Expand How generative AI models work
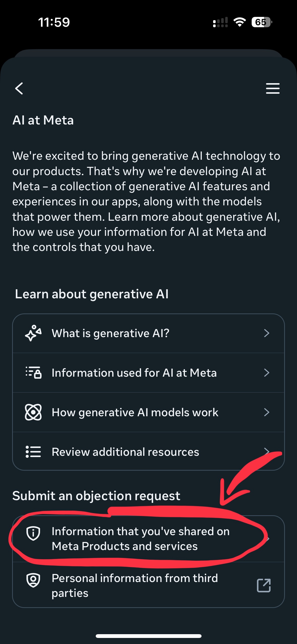 tap(135, 412)
